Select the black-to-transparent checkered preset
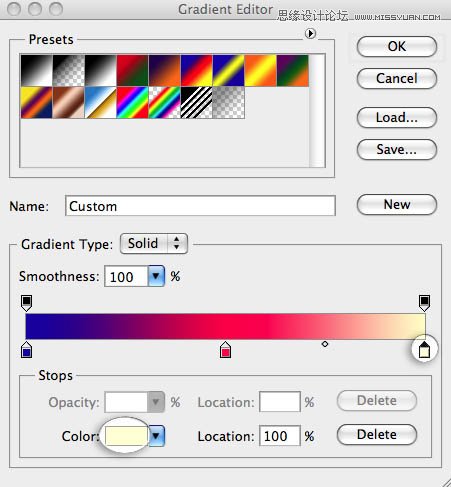 pos(69,71)
